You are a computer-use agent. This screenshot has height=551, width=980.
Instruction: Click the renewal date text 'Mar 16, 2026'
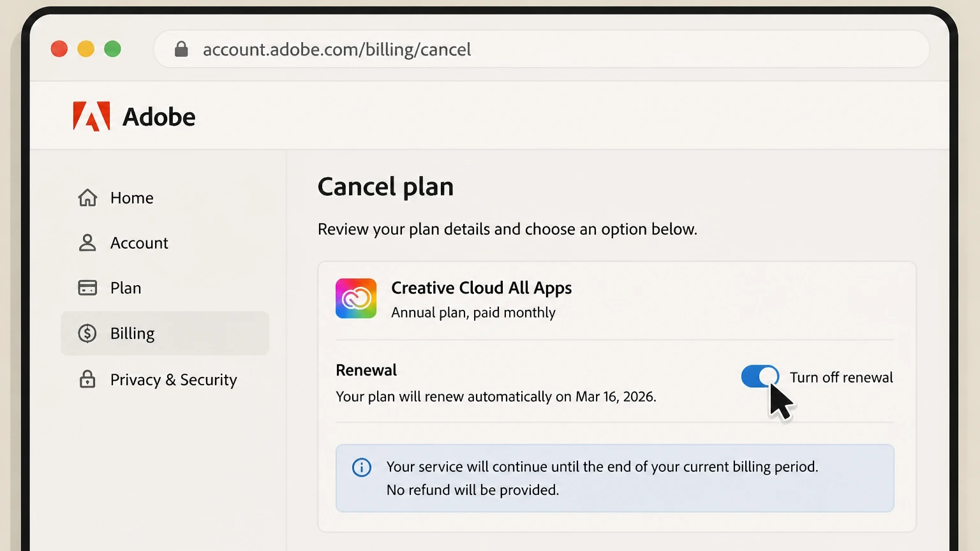pos(615,397)
